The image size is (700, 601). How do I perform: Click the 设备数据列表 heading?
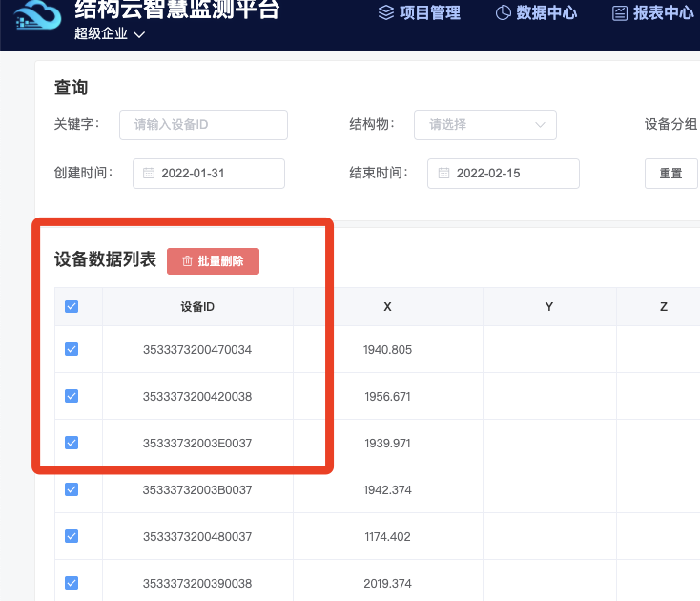(105, 259)
